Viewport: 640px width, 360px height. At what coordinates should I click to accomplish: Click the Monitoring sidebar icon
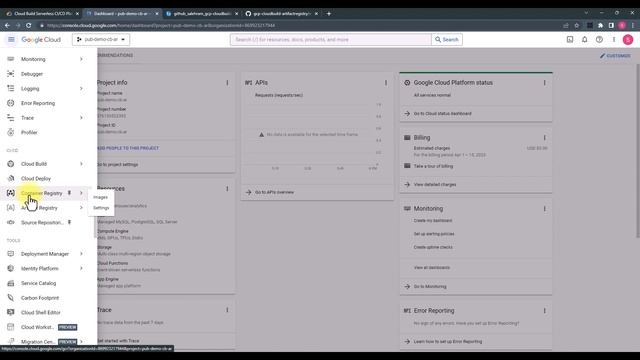tap(11, 59)
